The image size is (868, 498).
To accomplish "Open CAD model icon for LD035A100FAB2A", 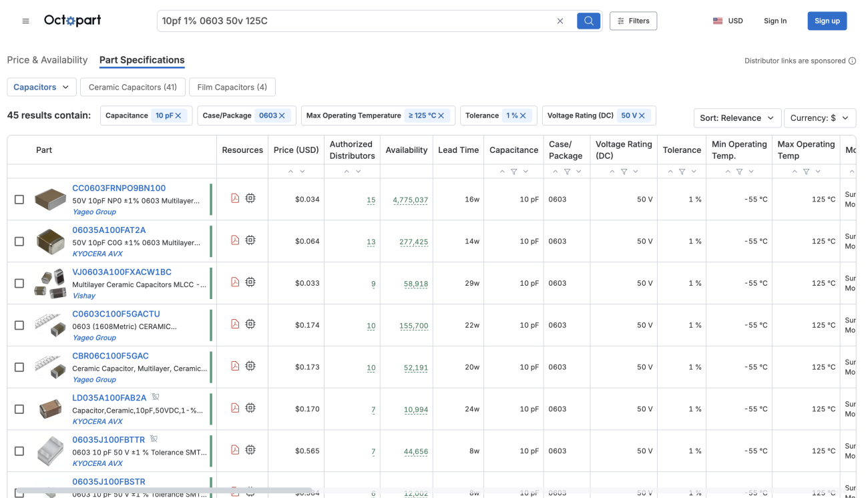I will point(250,408).
